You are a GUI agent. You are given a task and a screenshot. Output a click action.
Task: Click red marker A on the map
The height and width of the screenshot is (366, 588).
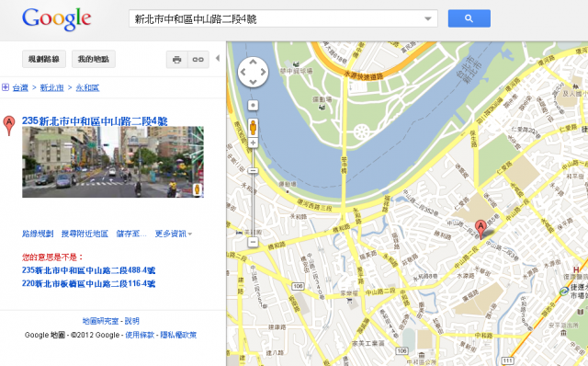pyautogui.click(x=481, y=229)
